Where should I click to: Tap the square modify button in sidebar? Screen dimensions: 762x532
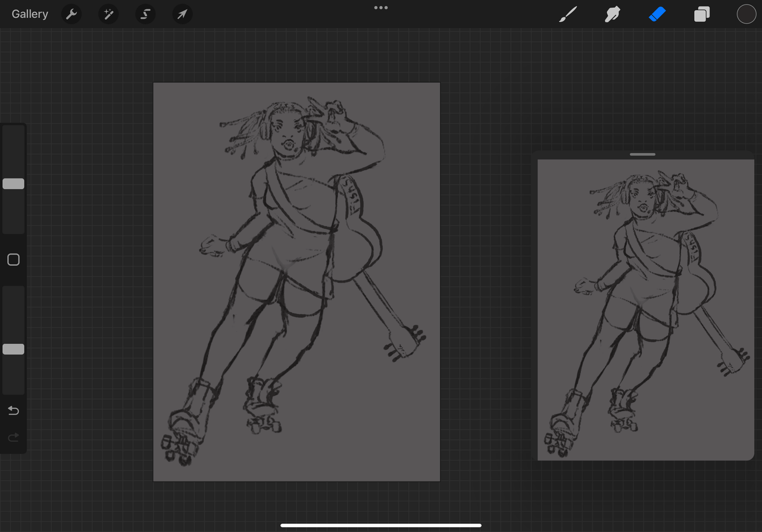[13, 259]
